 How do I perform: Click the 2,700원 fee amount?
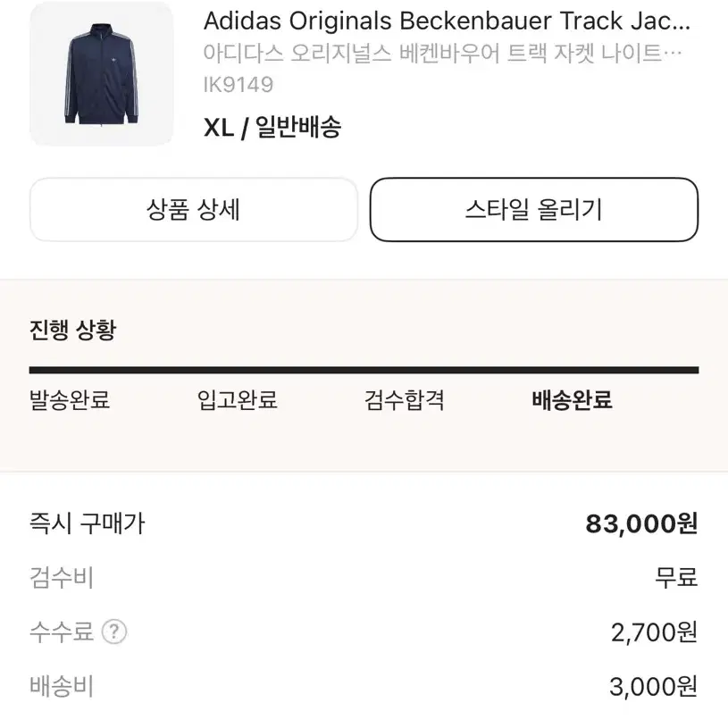[654, 632]
